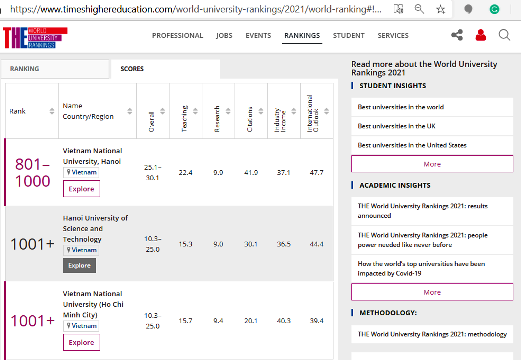Click industry income score 40.3
Image resolution: width=521 pixels, height=360 pixels.
coord(284,320)
